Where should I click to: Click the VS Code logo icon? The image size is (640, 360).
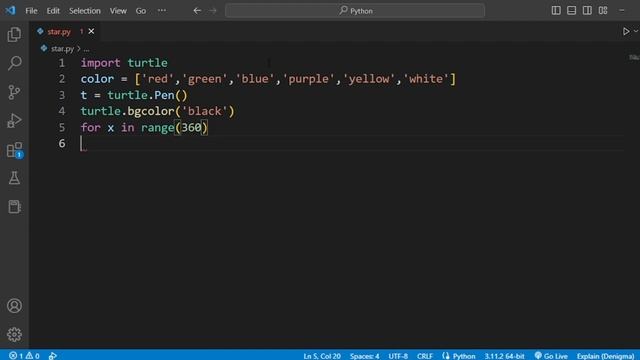point(10,11)
